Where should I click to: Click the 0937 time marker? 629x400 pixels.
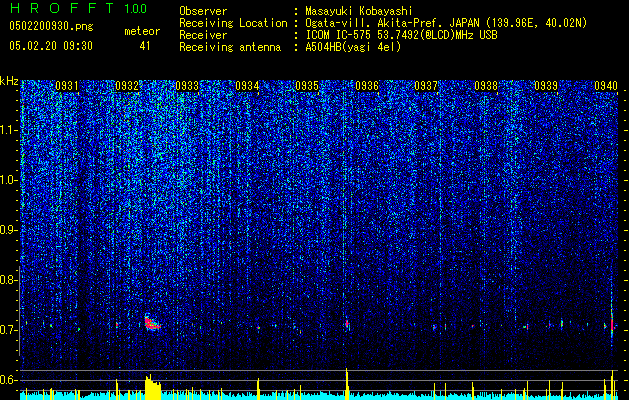coord(426,86)
